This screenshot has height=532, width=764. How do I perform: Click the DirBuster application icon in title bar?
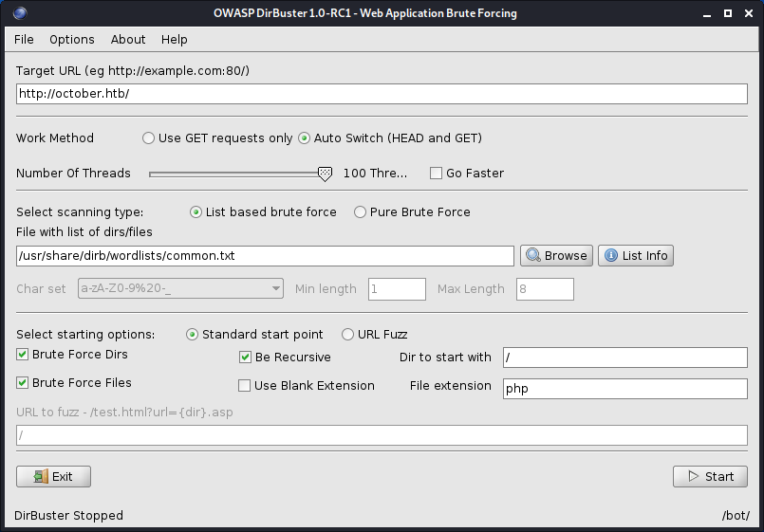point(20,13)
